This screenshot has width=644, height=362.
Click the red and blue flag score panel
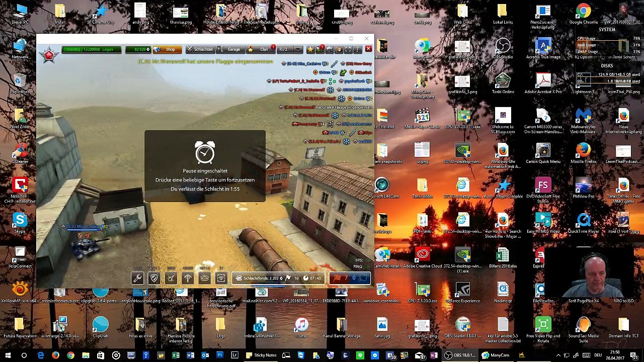tap(350, 278)
